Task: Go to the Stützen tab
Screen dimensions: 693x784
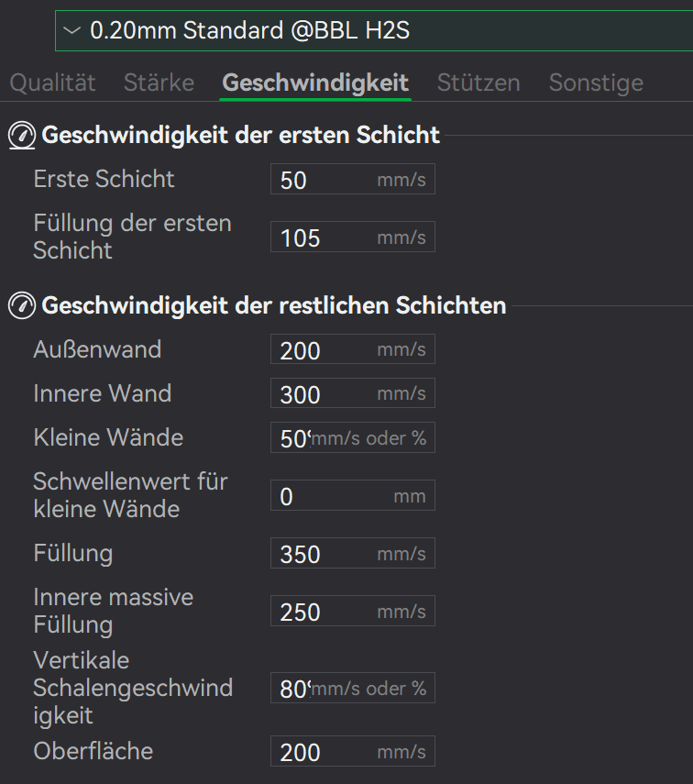Action: pyautogui.click(x=478, y=83)
